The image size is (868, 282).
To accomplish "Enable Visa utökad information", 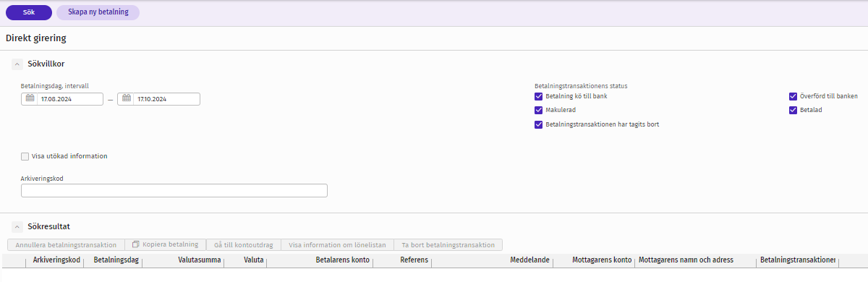I will [x=25, y=155].
